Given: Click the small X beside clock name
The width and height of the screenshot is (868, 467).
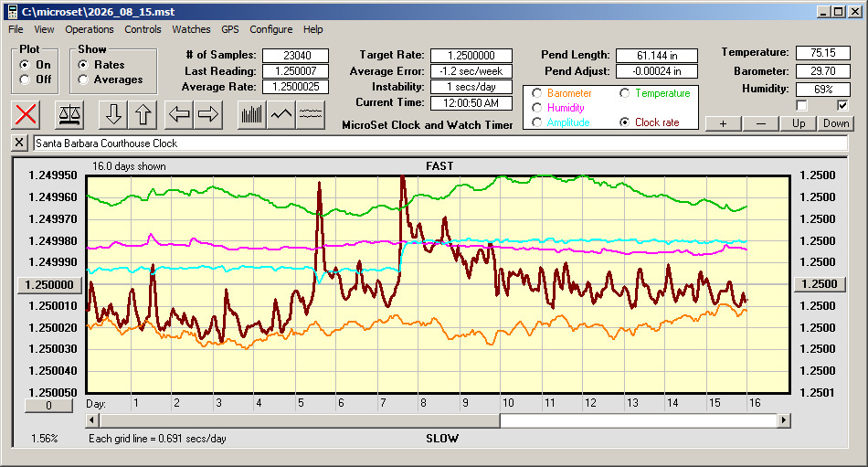Looking at the screenshot, I should click(x=19, y=143).
